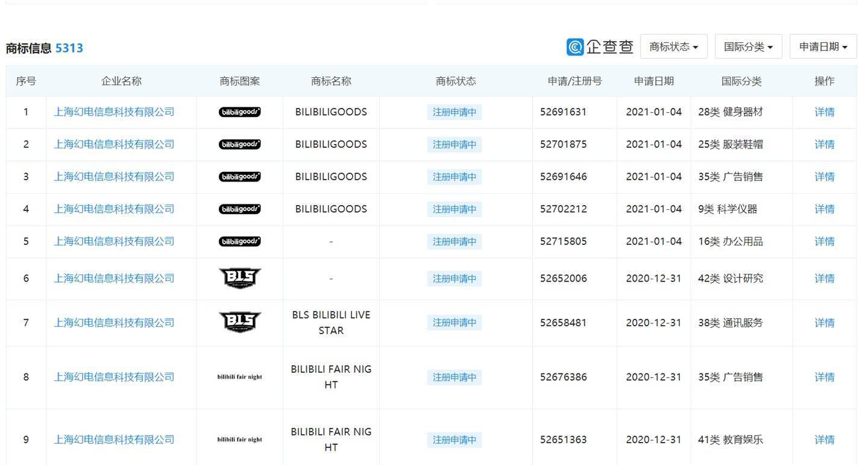The height and width of the screenshot is (465, 868).
Task: Click the bilibili fair night image in row 9
Action: (240, 440)
